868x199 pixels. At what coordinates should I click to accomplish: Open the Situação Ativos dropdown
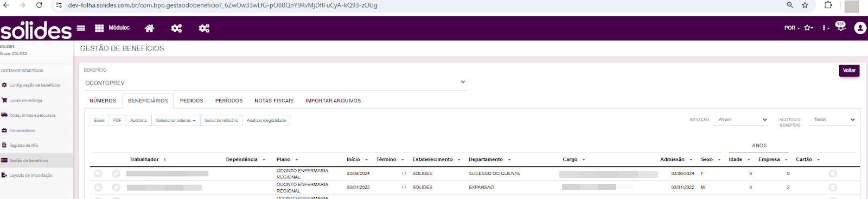tap(742, 120)
